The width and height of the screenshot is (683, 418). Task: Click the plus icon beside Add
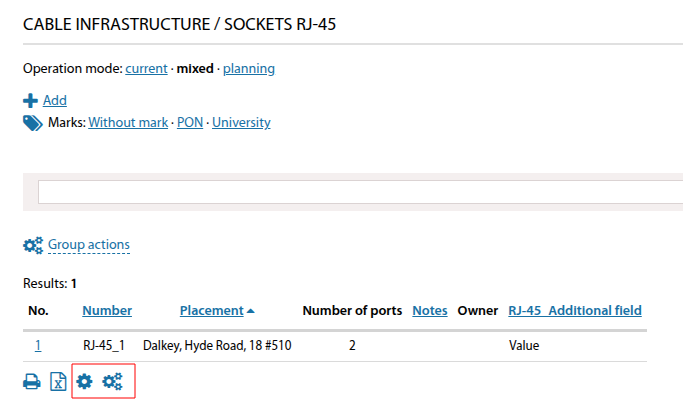coord(31,100)
